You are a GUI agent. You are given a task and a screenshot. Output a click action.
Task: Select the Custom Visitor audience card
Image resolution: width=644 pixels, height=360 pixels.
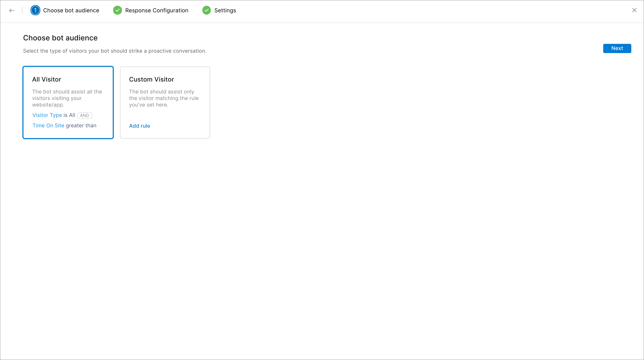click(x=165, y=102)
